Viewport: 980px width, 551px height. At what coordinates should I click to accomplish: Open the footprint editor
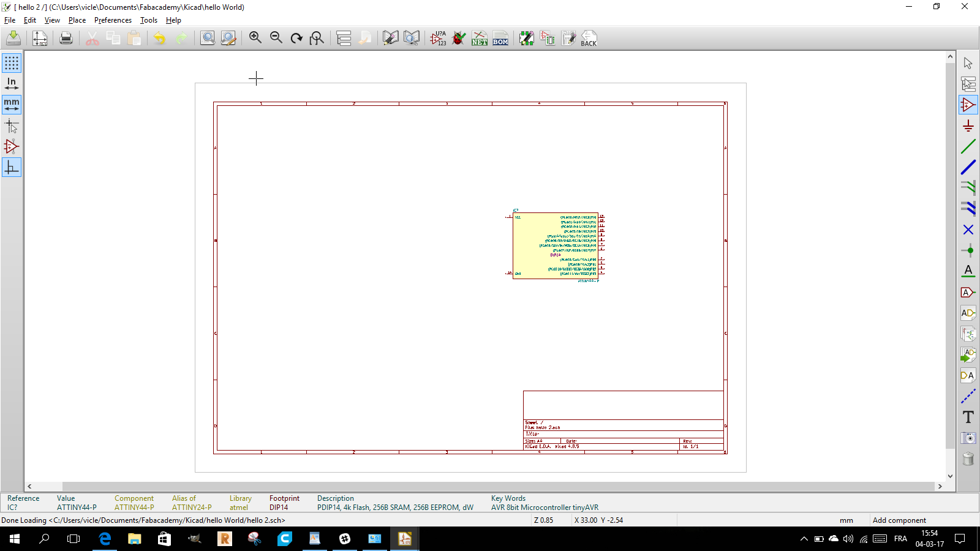(527, 39)
